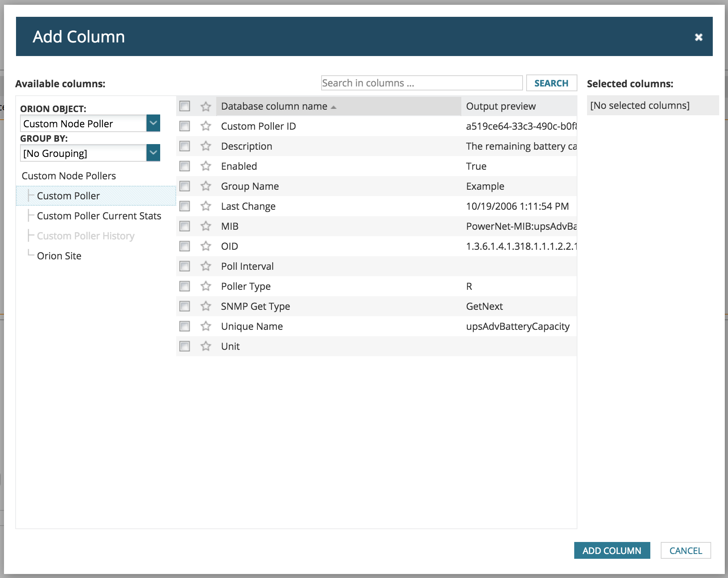Screen dimensions: 728x578
Task: Star the Poller Type row
Action: click(x=206, y=286)
